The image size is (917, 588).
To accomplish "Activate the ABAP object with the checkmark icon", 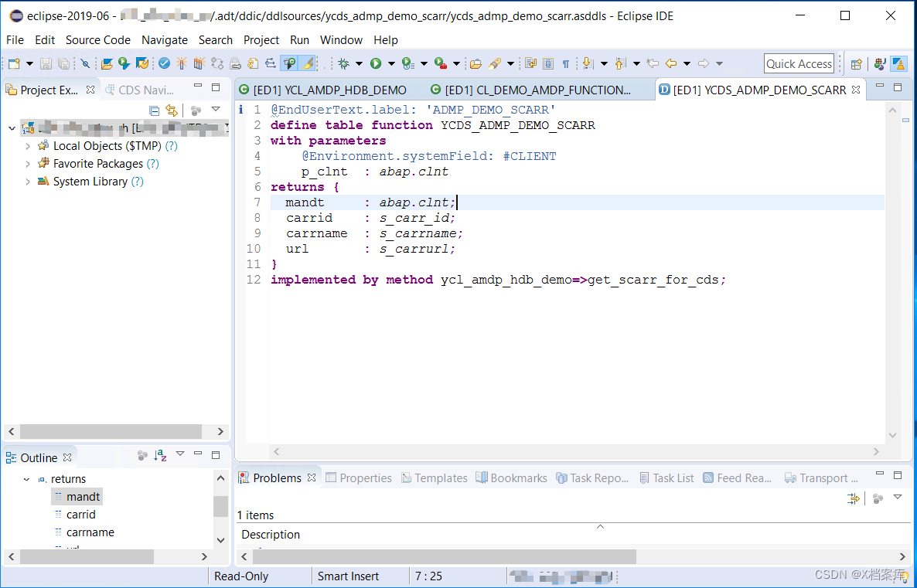I will [x=164, y=64].
